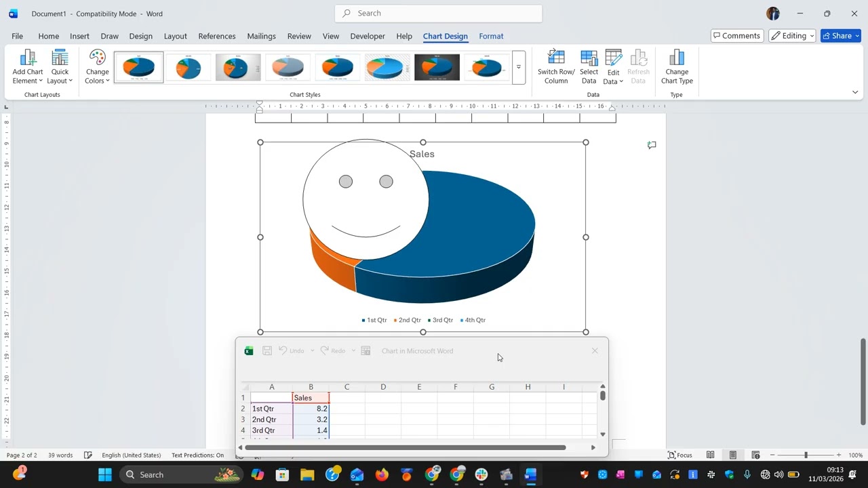Screen dimensions: 868x488
Task: Switch to the References tab
Action: 217,36
